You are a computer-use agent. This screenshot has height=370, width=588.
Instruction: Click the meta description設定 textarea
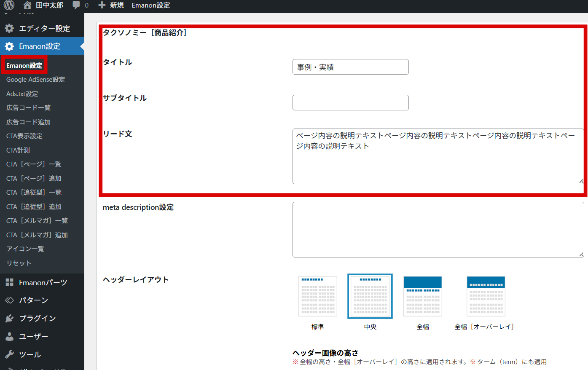[438, 230]
